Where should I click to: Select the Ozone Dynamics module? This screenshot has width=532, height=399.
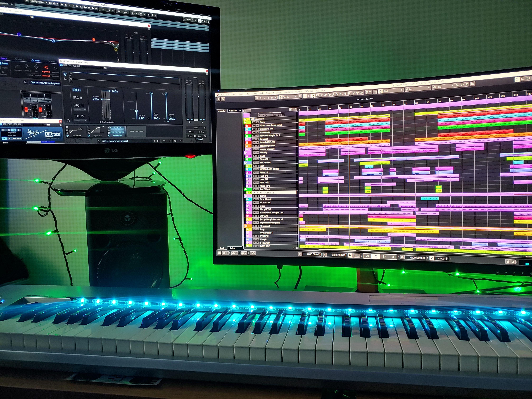point(97,131)
